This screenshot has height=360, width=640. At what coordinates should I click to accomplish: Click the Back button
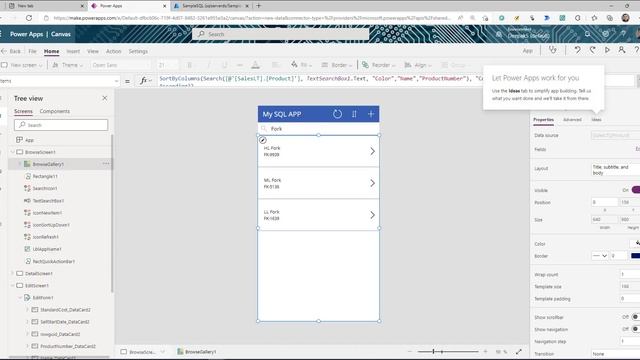coord(11,51)
